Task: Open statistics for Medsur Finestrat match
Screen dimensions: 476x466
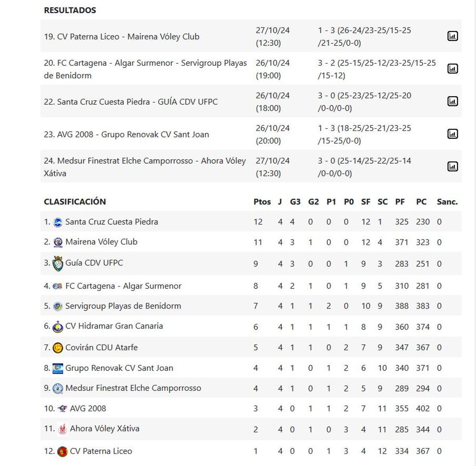Action: point(452,166)
